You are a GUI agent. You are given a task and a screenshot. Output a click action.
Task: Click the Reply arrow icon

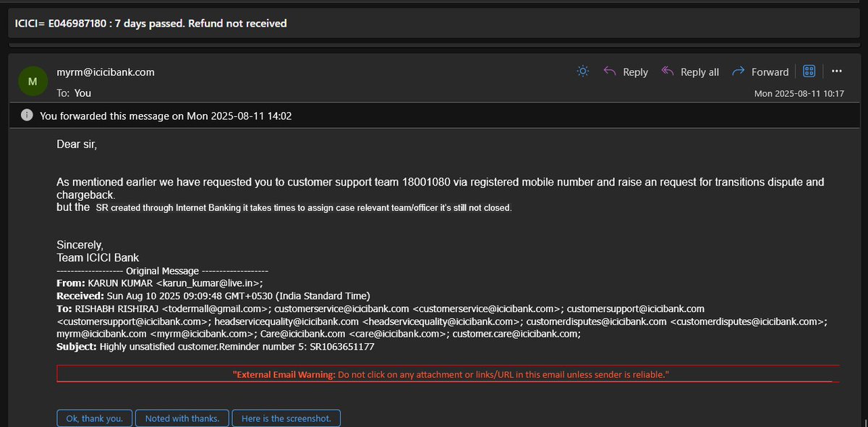[610, 71]
